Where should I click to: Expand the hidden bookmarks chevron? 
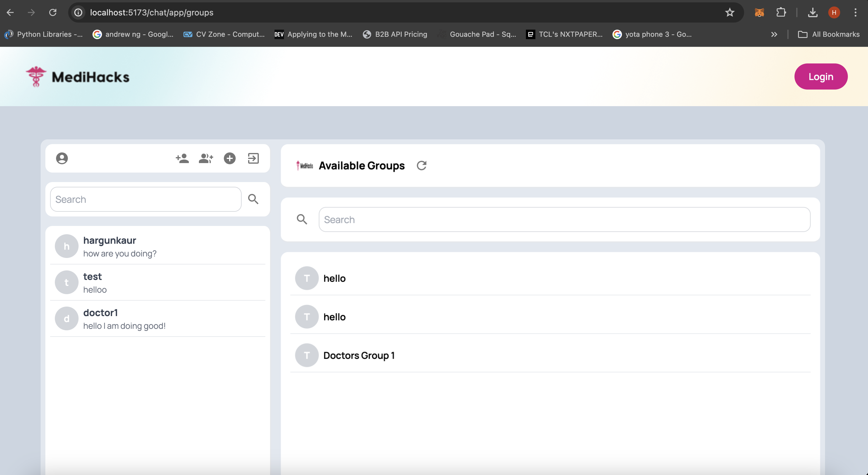coord(774,34)
